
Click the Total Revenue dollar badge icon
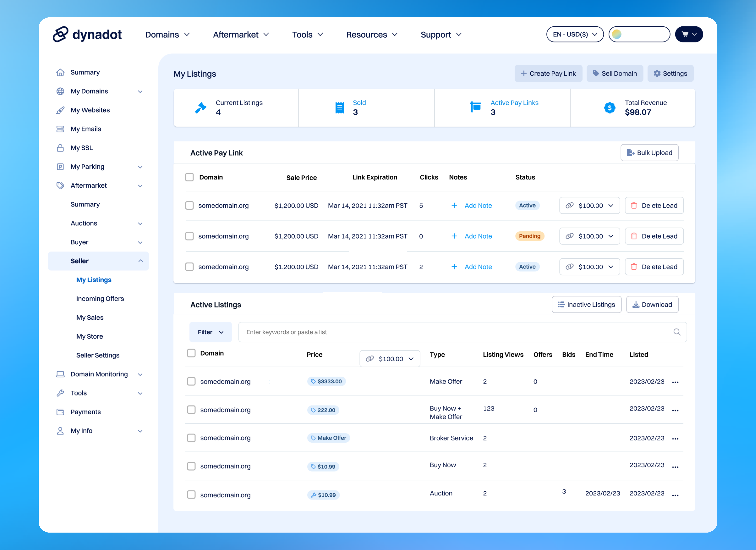610,108
